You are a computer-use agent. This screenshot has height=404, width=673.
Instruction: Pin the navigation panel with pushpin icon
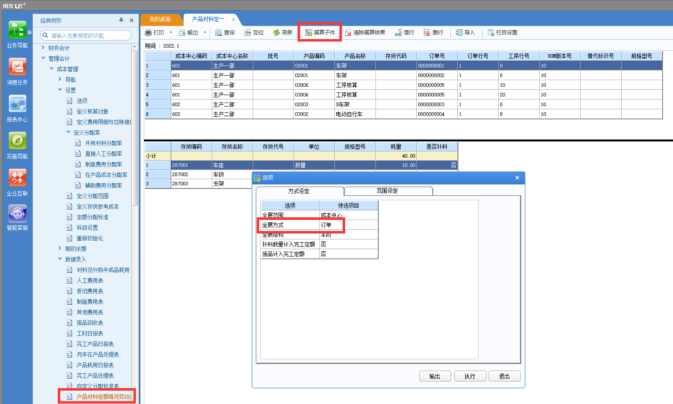tap(121, 20)
